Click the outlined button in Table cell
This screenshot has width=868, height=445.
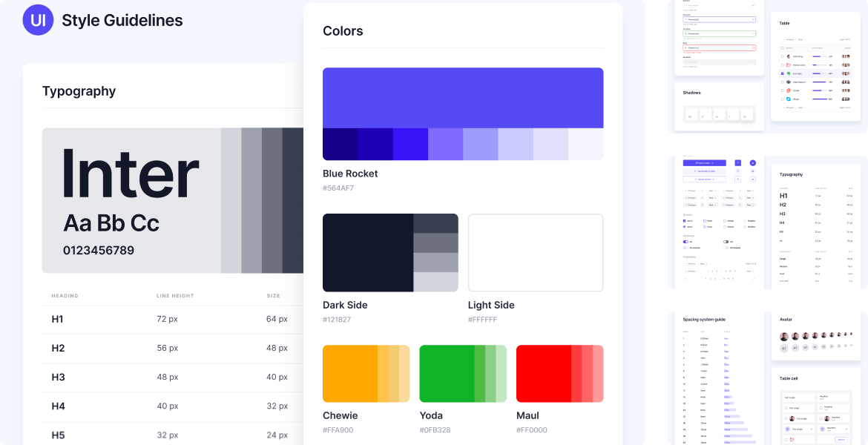[841, 439]
